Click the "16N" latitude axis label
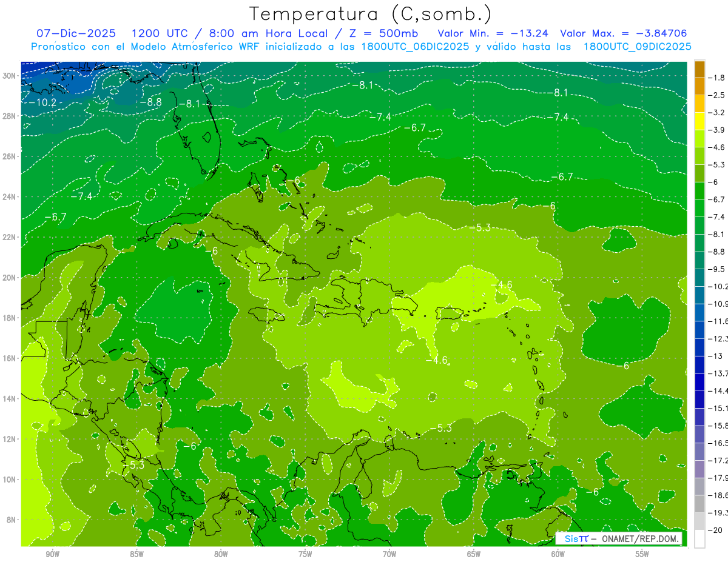This screenshot has height=562, width=728. click(x=9, y=358)
